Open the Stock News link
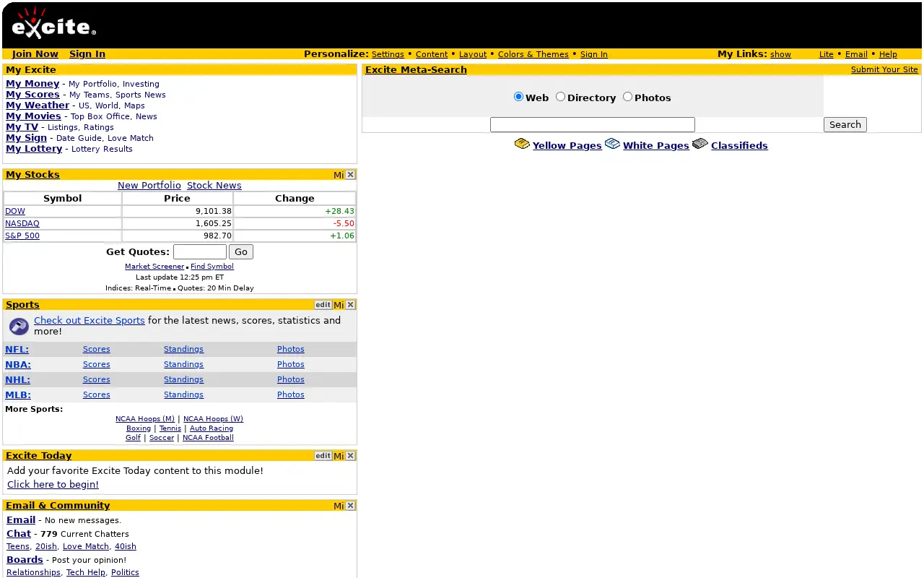Screen dimensions: 924x578 tap(214, 186)
